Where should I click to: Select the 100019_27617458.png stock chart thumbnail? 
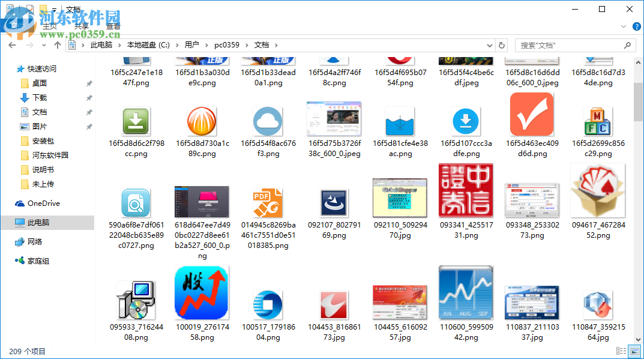tap(202, 292)
